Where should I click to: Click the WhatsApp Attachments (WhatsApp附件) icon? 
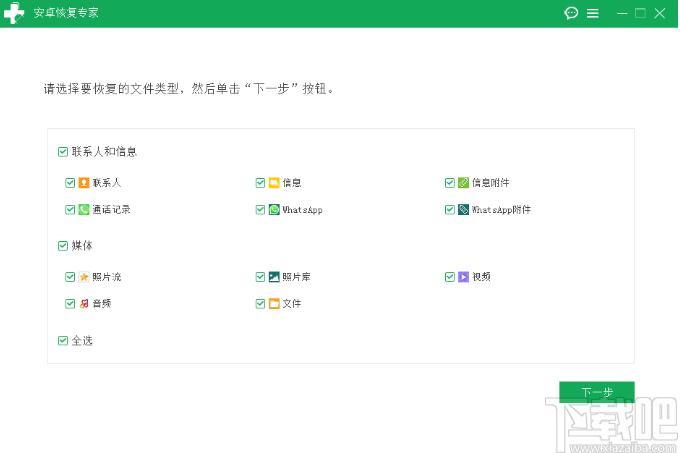tap(464, 209)
